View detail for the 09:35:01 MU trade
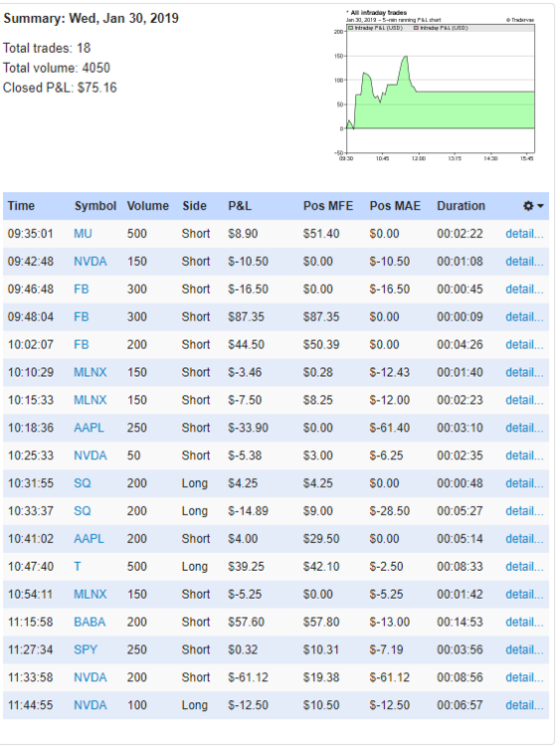 pos(524,234)
